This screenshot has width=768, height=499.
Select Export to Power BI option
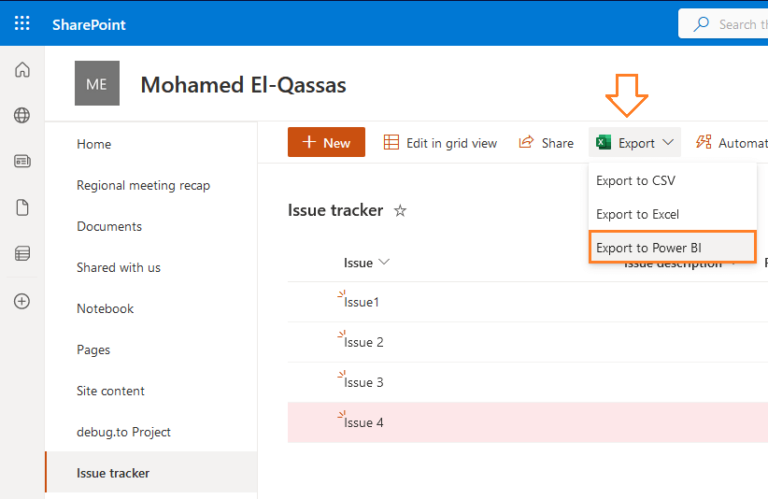point(648,248)
